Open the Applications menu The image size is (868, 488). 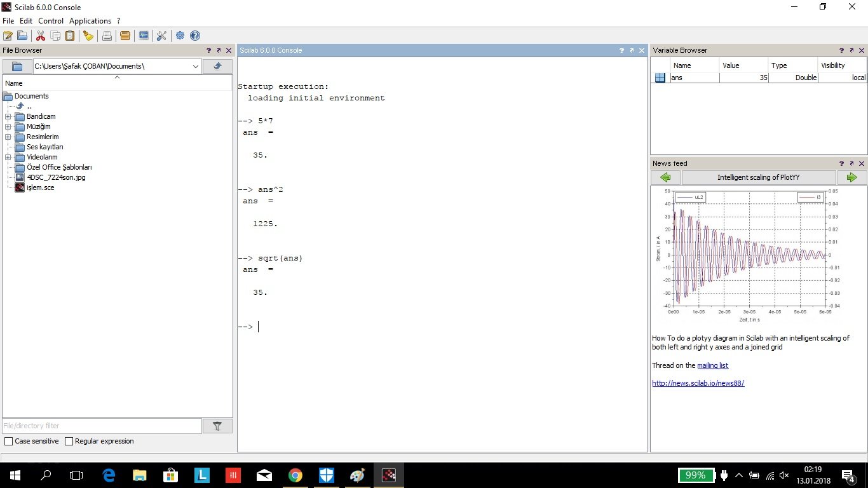coord(90,21)
